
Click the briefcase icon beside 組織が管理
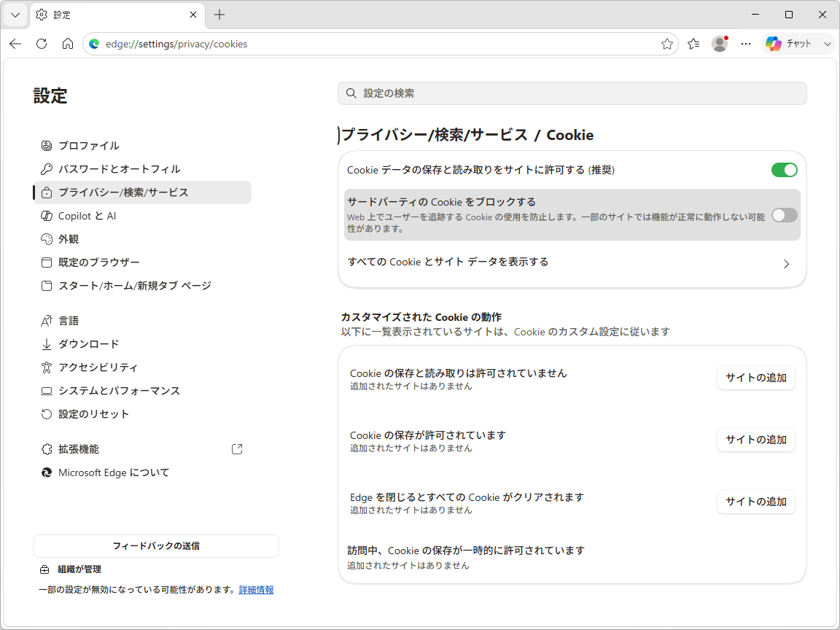pos(44,569)
